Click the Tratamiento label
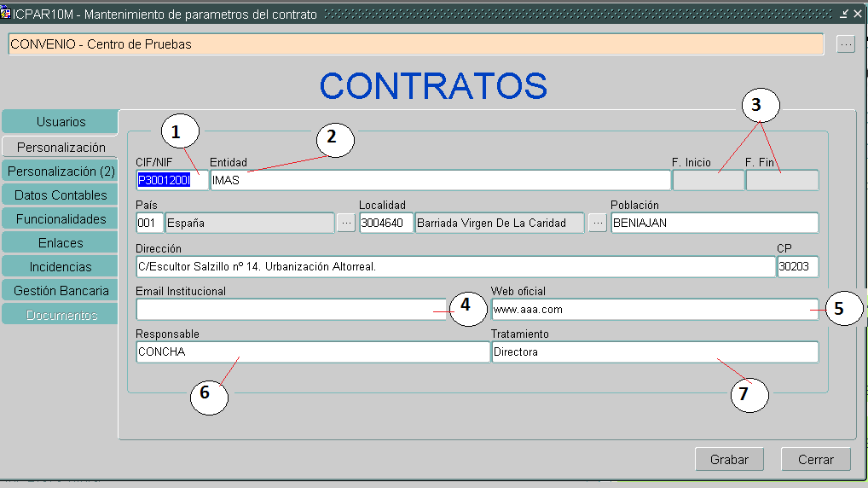This screenshot has width=868, height=488. tap(520, 334)
